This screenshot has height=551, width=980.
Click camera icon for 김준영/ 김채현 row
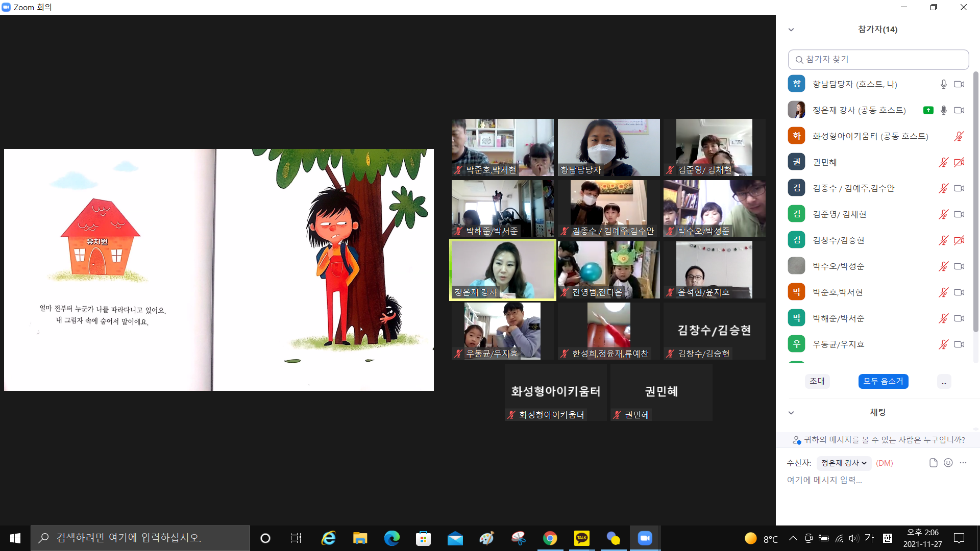[959, 214]
